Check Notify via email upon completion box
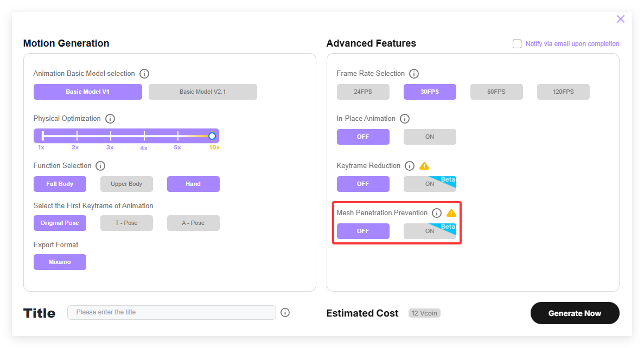 [x=517, y=44]
